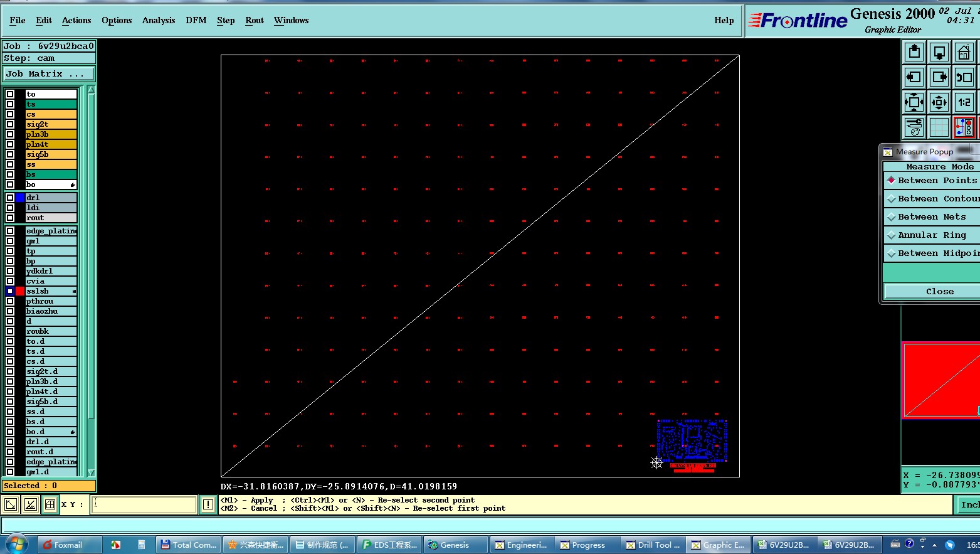This screenshot has width=980, height=554.
Task: Return to previous view with the curved-arrow icon
Action: [964, 77]
